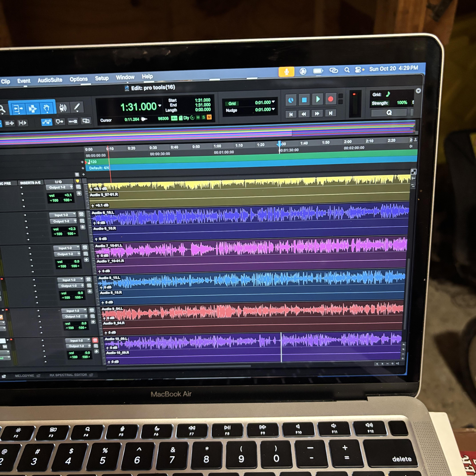Open Input 1-2 selector on Audio 8 track
The image size is (476, 476).
click(x=70, y=280)
